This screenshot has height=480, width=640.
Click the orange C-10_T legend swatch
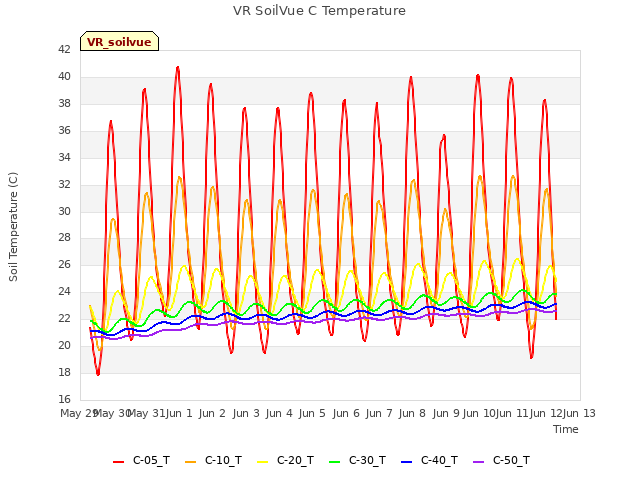pyautogui.click(x=190, y=462)
